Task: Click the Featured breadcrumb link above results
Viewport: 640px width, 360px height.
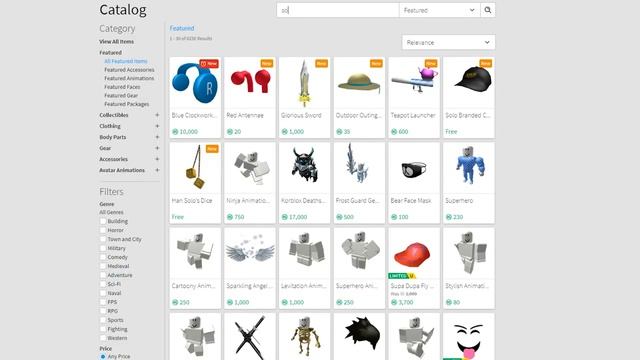Action: (x=182, y=28)
